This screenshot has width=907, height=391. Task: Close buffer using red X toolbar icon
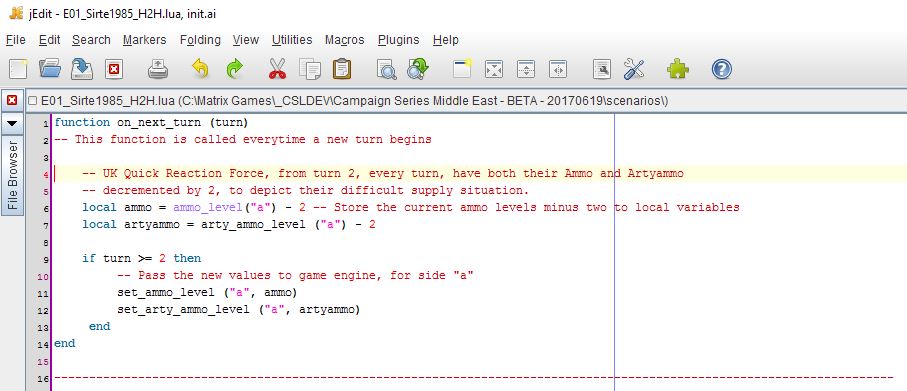tap(114, 70)
